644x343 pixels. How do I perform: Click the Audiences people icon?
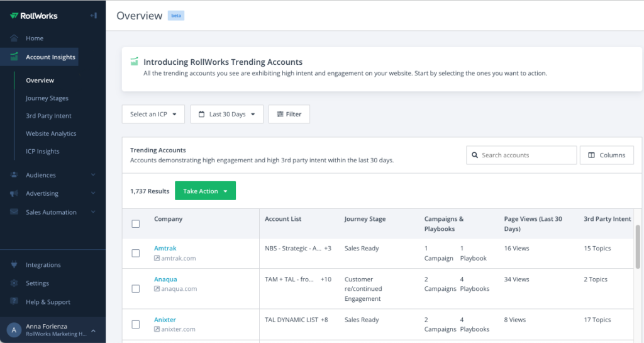(x=14, y=174)
